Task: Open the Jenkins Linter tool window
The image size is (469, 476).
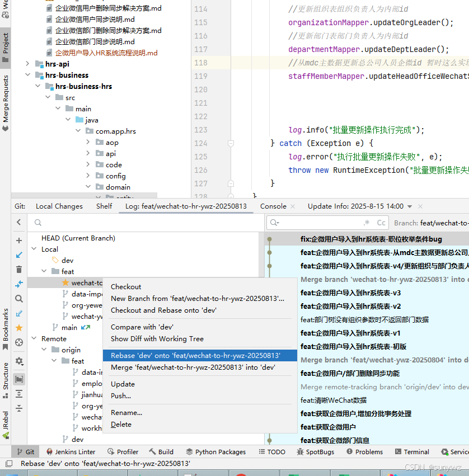Action: point(71,452)
